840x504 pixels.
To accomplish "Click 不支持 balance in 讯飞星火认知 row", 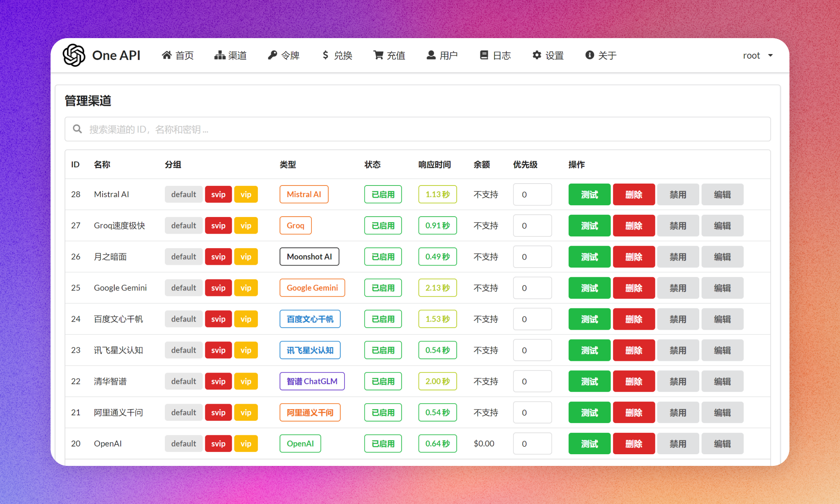I will (x=486, y=350).
